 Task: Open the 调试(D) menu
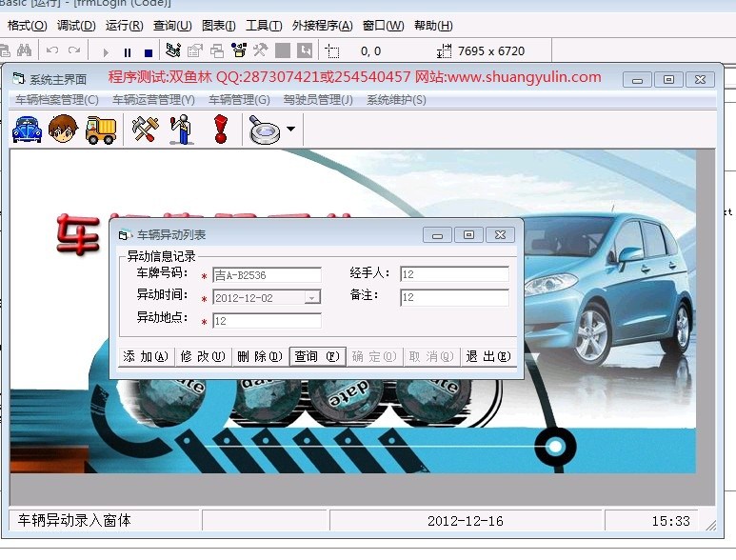tap(76, 26)
